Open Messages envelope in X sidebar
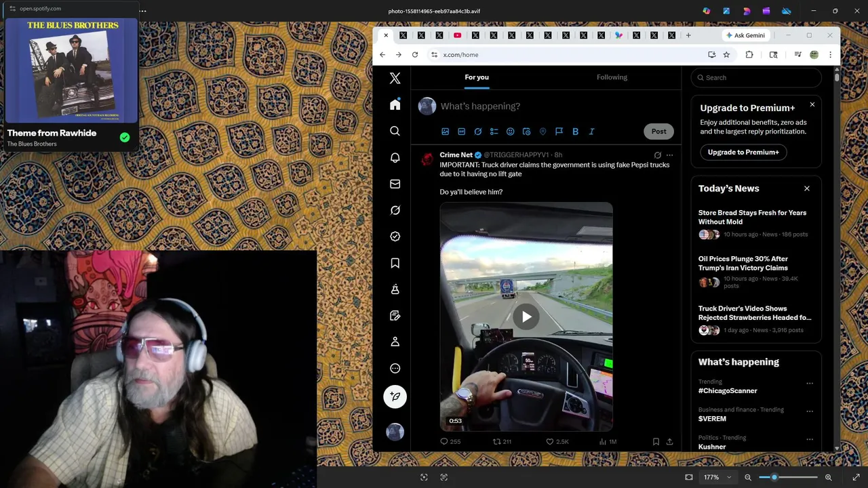The width and height of the screenshot is (868, 488). pyautogui.click(x=395, y=184)
